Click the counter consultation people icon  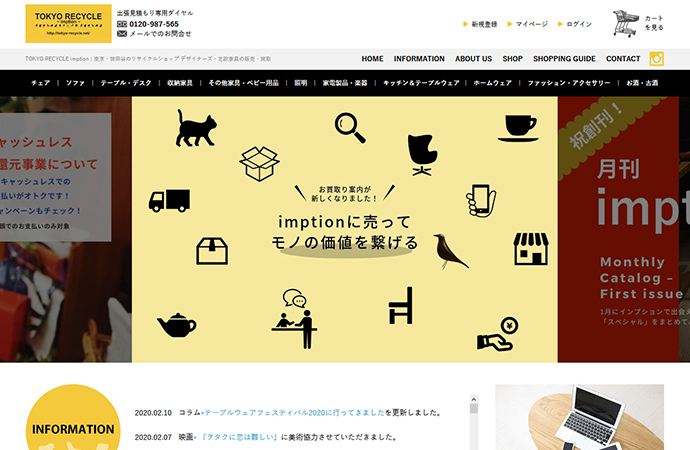coord(294,319)
